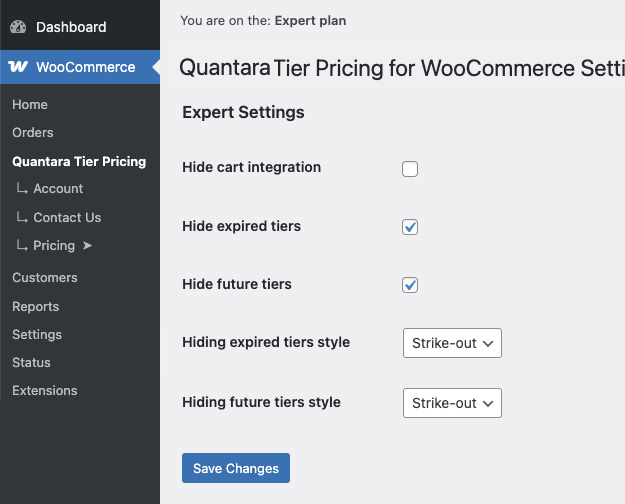Open the Reports section
Screen dimensions: 625x504
[36, 307]
